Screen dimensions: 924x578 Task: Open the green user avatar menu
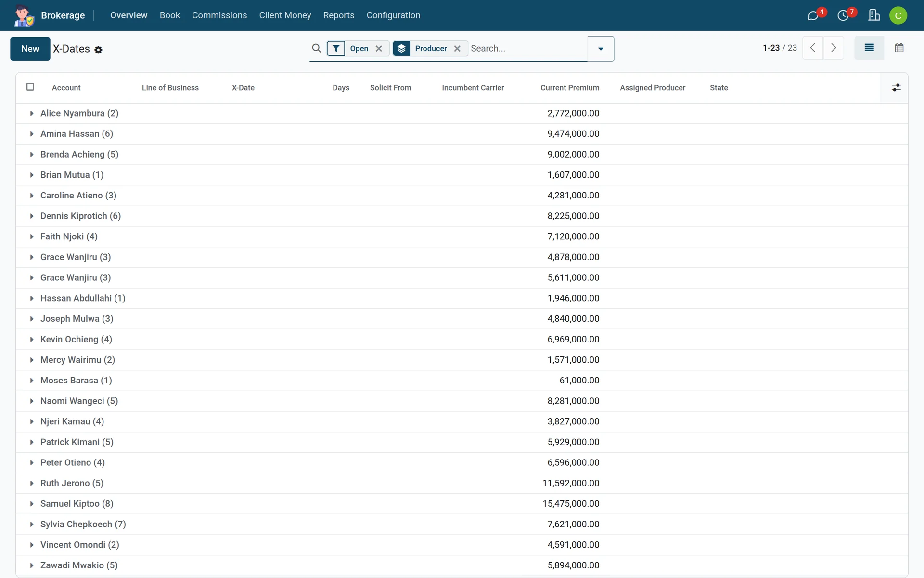898,15
